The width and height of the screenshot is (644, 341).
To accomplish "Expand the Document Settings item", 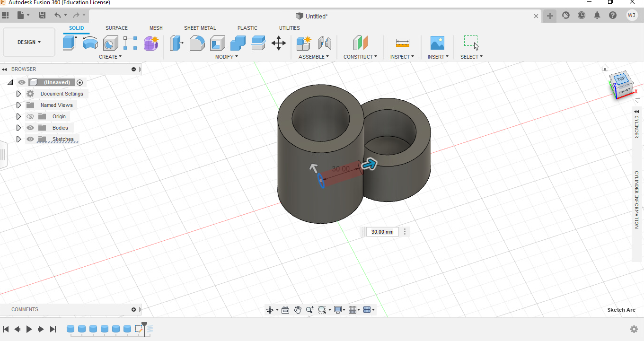I will point(19,94).
